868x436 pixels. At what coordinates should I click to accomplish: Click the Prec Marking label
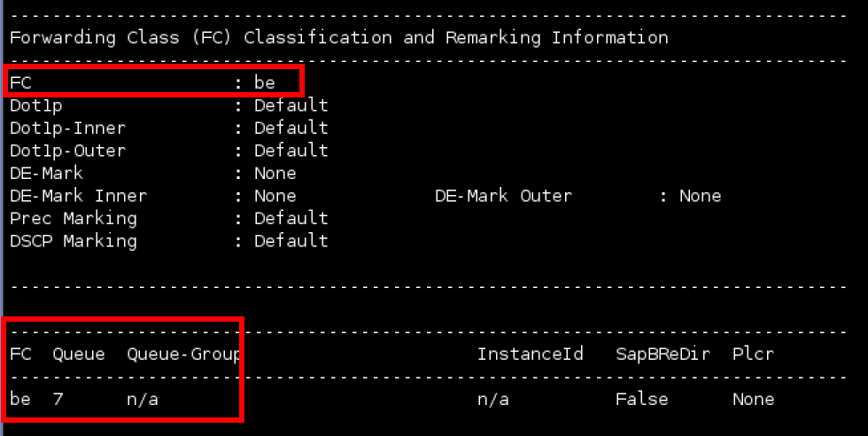(73, 218)
